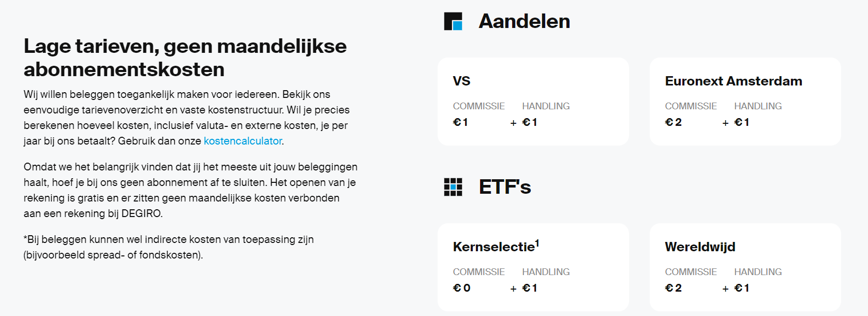
Task: Click the €1 handling fee in VS card
Action: coord(530,122)
